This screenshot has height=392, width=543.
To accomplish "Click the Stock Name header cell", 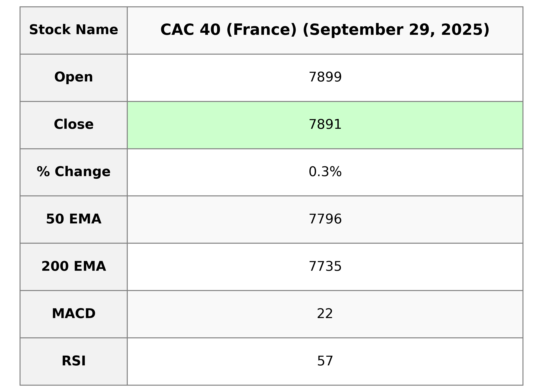I will 74,30.
